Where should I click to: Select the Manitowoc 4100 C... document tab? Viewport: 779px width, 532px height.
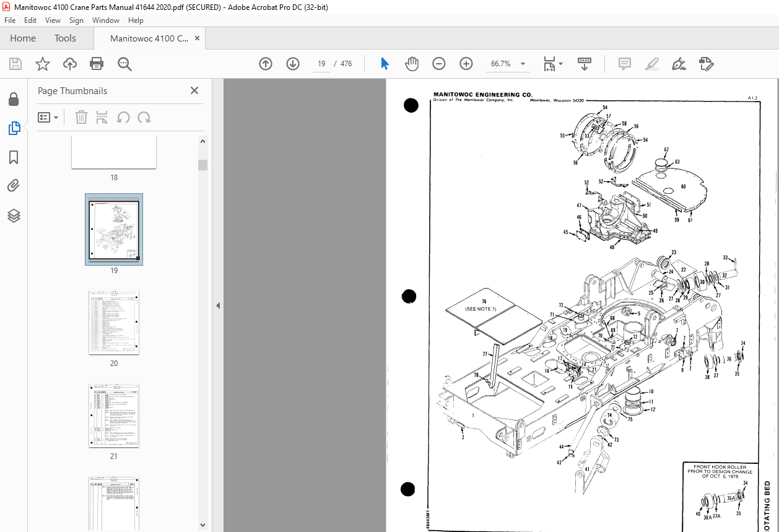[149, 38]
